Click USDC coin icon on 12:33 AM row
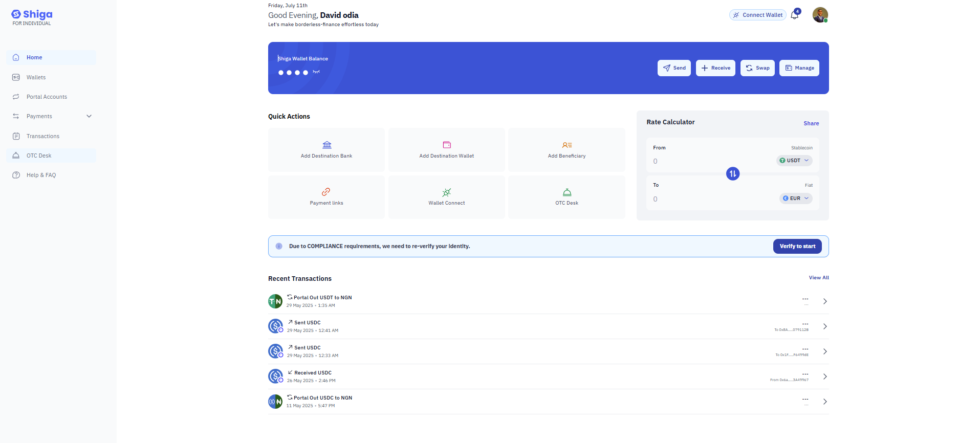Viewport: 980px width, 443px height. tap(275, 351)
